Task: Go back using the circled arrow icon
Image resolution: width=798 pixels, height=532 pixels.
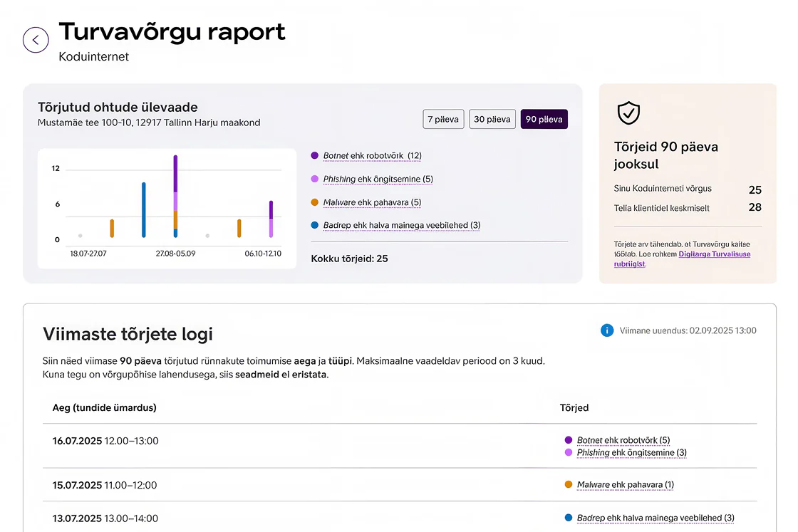Action: tap(36, 40)
